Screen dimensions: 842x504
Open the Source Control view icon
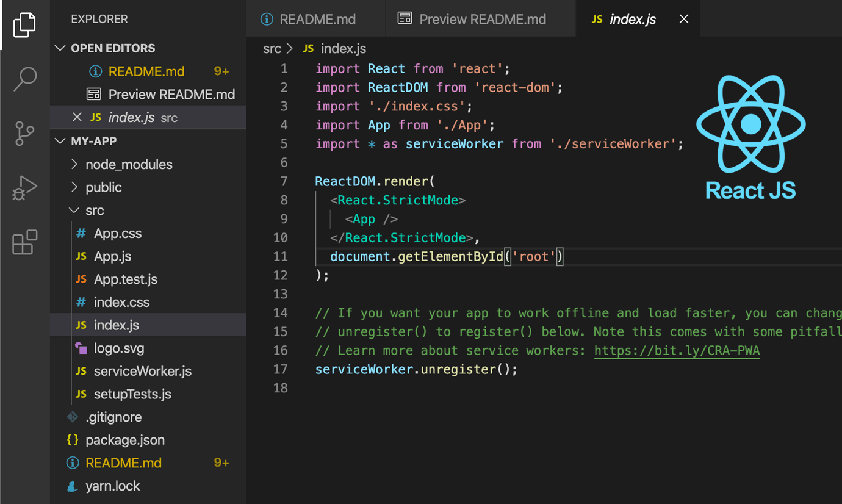click(x=24, y=133)
